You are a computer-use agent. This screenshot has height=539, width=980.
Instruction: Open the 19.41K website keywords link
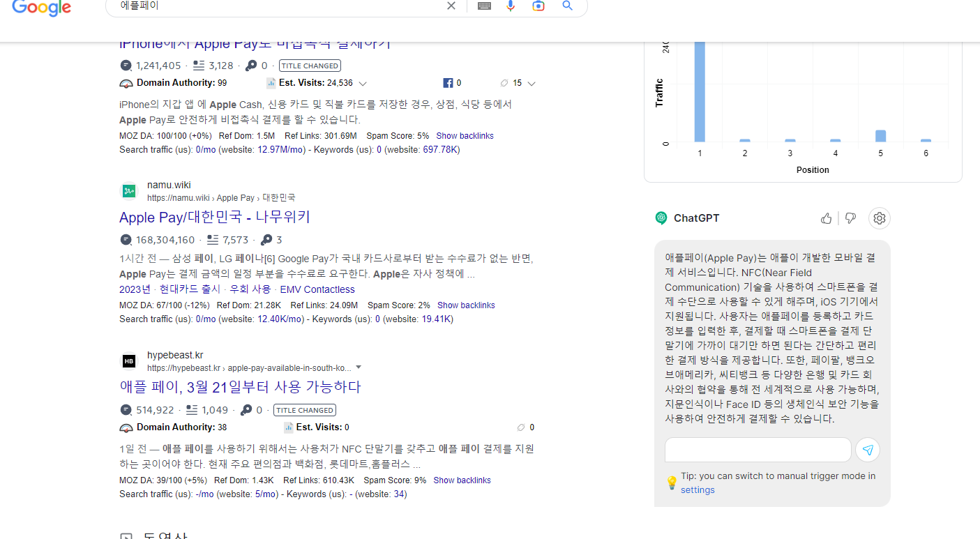click(437, 319)
